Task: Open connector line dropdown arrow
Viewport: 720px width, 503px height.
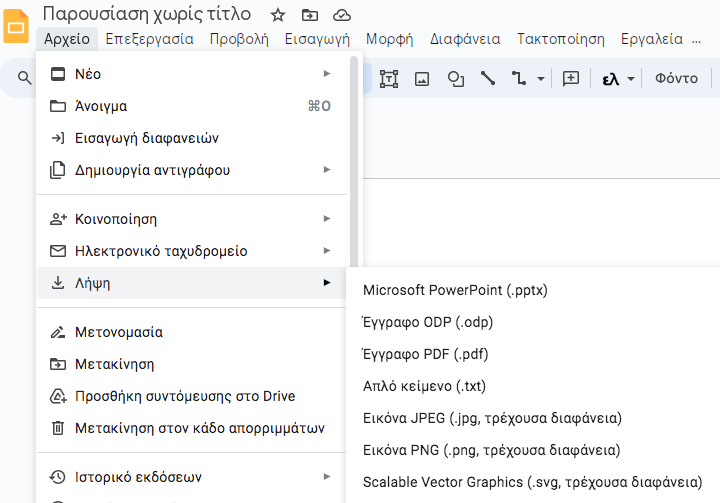Action: (541, 79)
